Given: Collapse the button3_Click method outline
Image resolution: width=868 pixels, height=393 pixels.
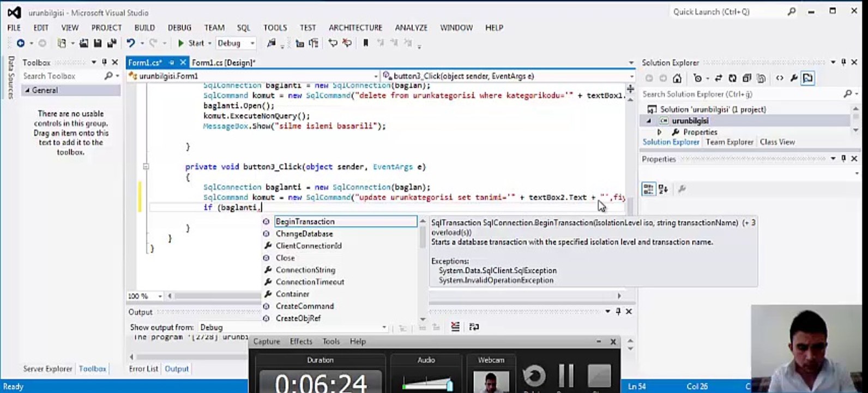Looking at the screenshot, I should pyautogui.click(x=146, y=166).
